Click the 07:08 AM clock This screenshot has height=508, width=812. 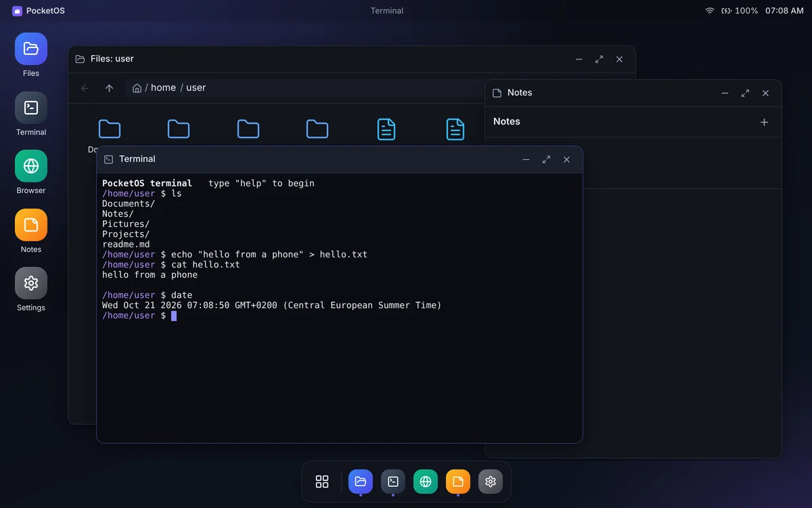click(784, 11)
